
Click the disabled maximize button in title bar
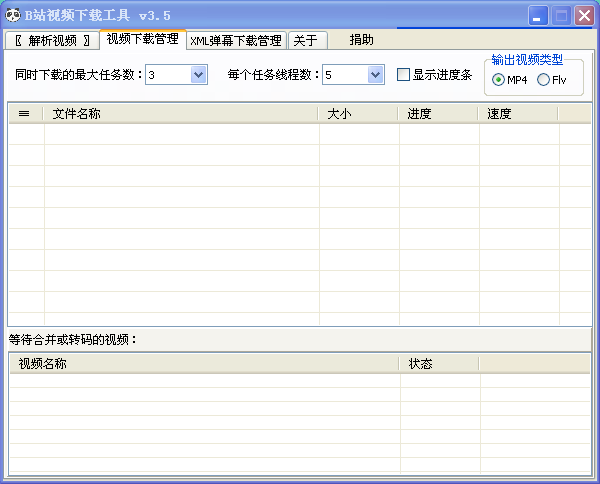(561, 16)
